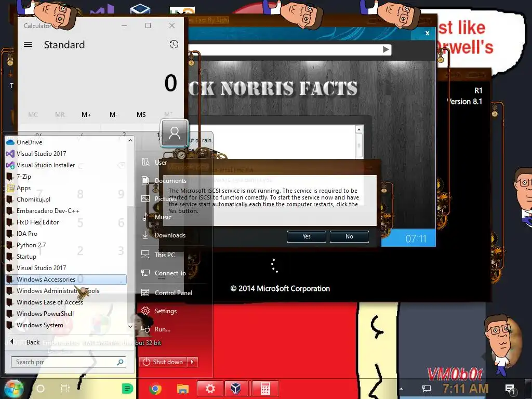
Task: Focus the Search programs input field
Action: pos(64,362)
